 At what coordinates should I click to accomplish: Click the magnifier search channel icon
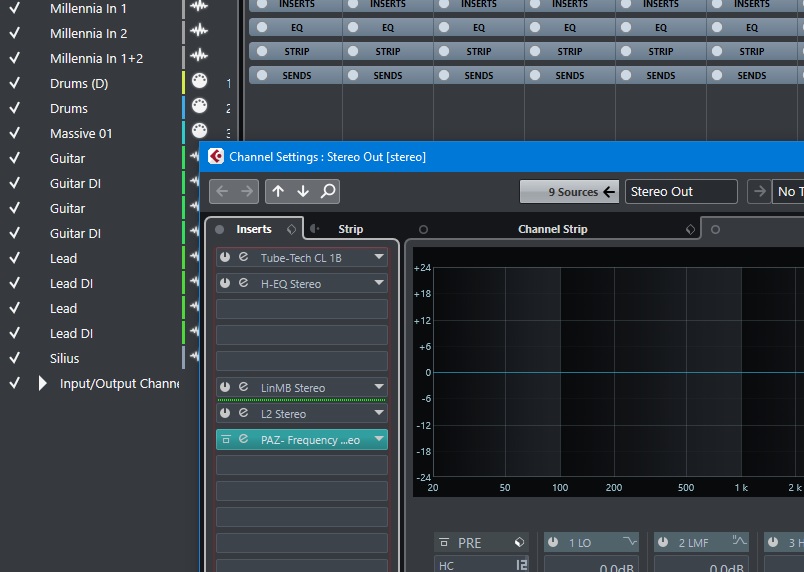coord(328,191)
